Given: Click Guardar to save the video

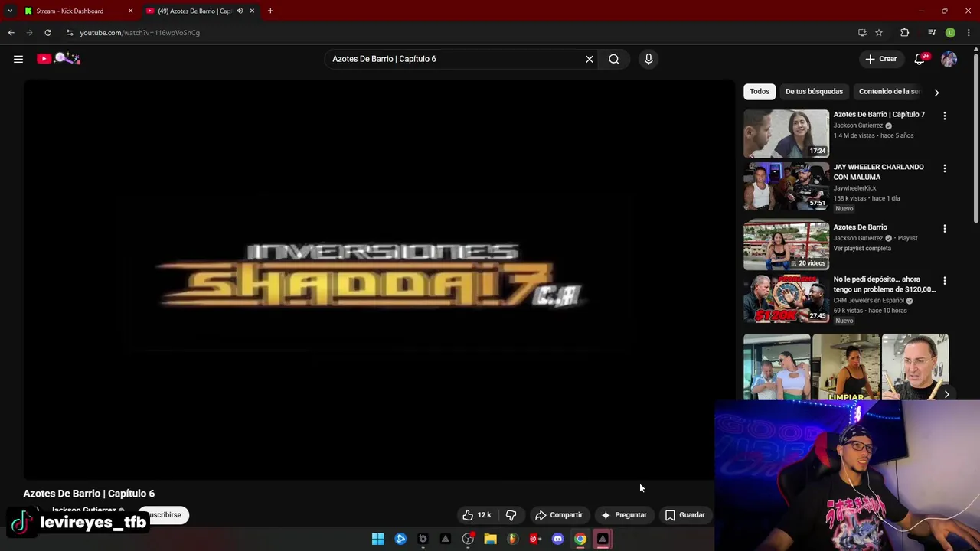Looking at the screenshot, I should pyautogui.click(x=685, y=515).
